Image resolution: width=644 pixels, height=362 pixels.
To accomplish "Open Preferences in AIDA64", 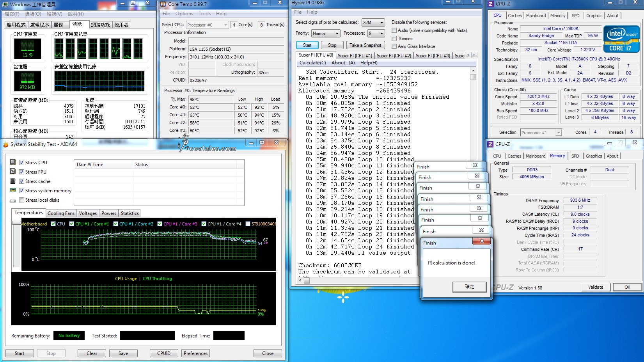I will 196,353.
